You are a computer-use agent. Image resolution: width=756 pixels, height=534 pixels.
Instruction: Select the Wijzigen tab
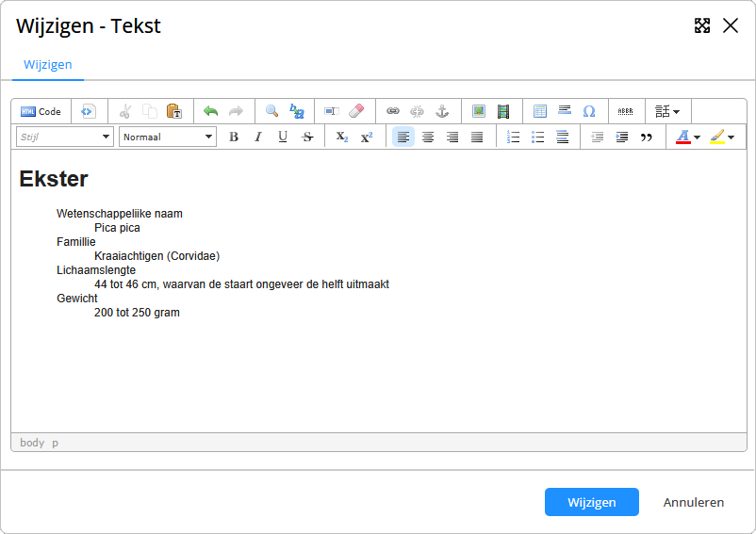coord(47,65)
